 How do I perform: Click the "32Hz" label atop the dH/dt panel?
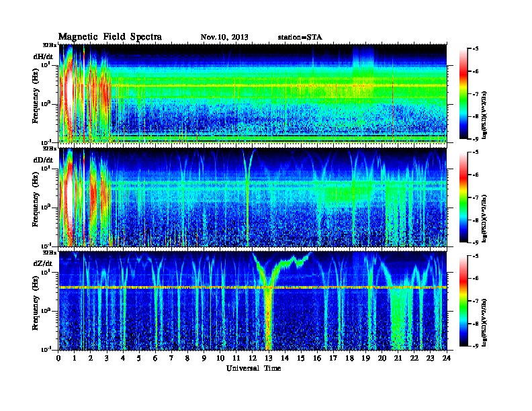[50, 45]
